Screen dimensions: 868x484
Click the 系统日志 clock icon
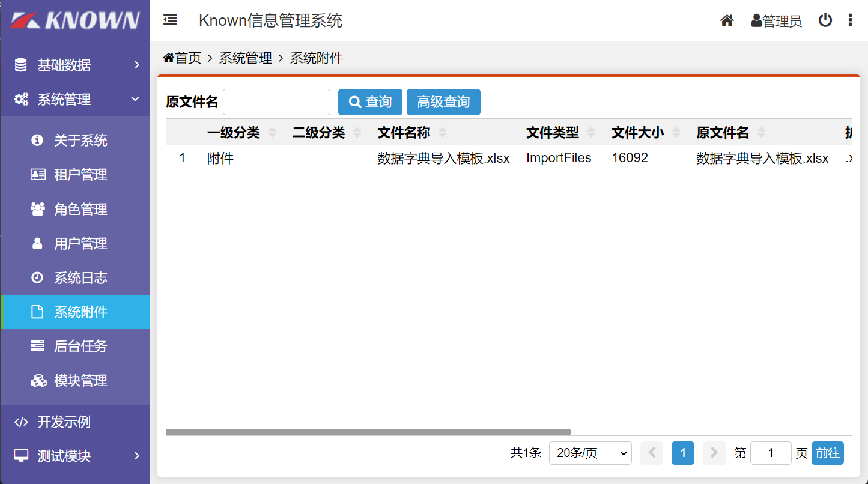[37, 277]
